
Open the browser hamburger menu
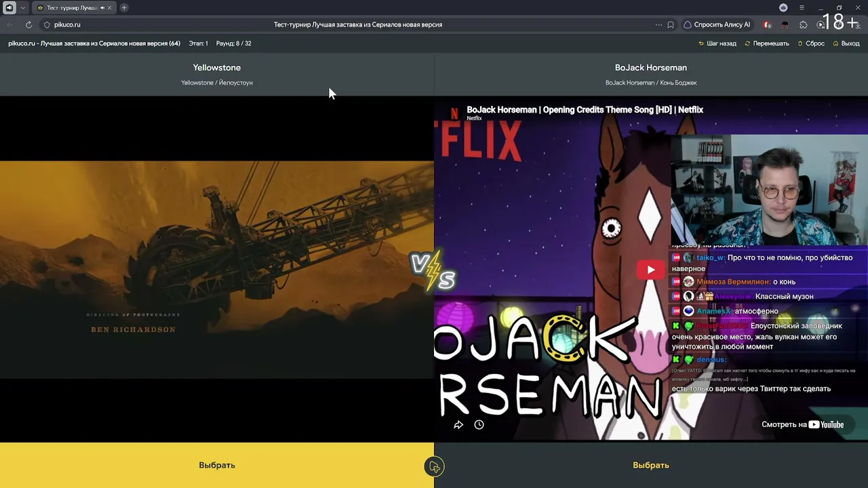(x=802, y=7)
